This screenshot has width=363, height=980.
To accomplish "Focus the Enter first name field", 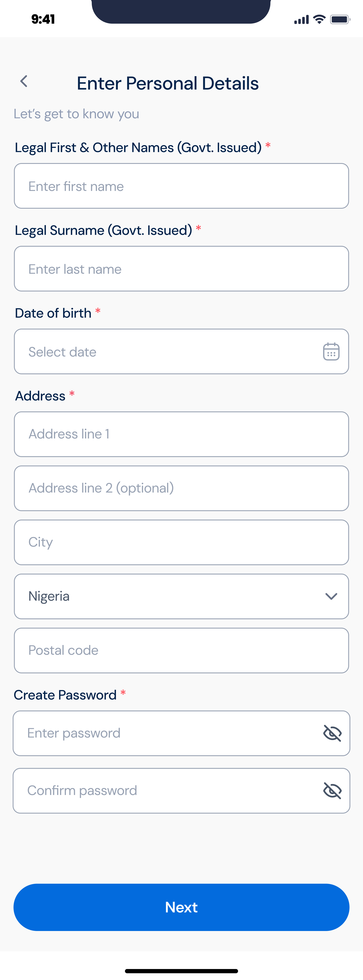I will (181, 186).
